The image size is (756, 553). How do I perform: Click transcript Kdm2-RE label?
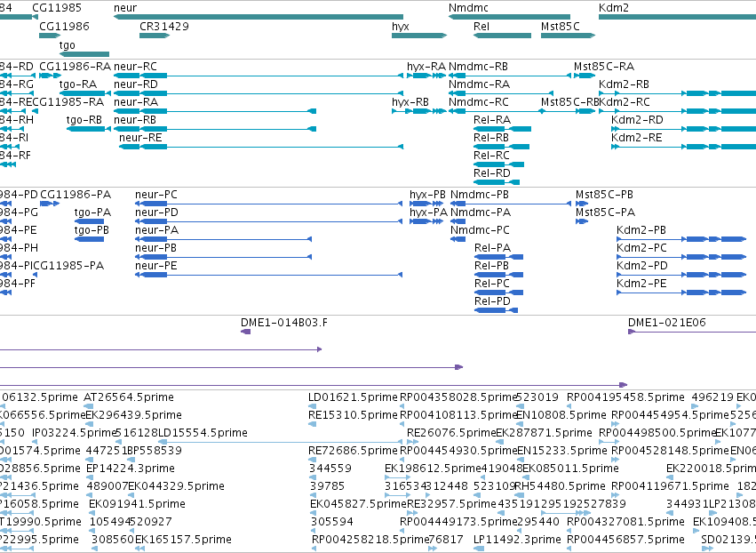point(636,138)
